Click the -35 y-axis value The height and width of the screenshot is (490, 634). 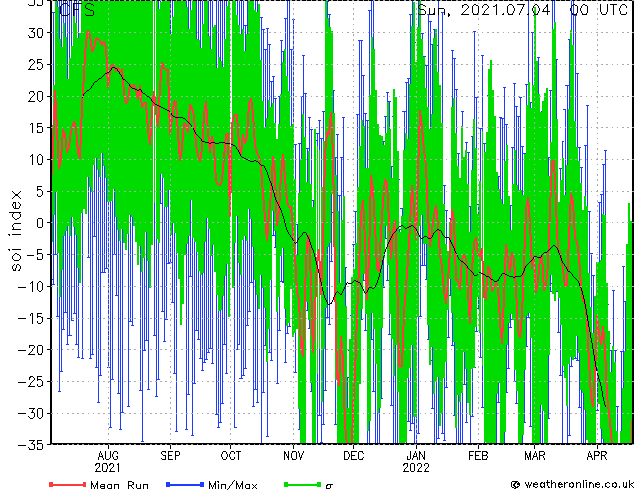pos(32,445)
